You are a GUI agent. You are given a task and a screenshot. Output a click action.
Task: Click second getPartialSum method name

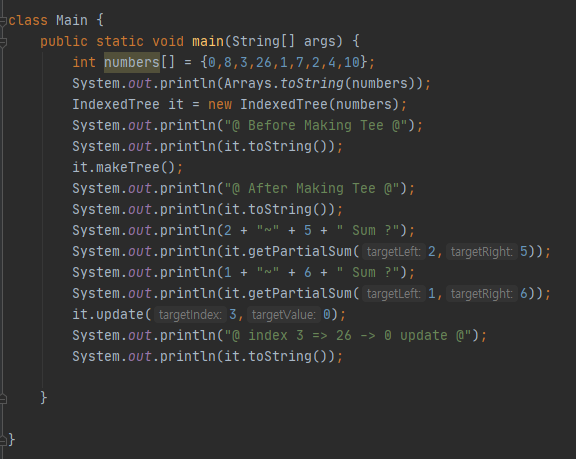[299, 293]
